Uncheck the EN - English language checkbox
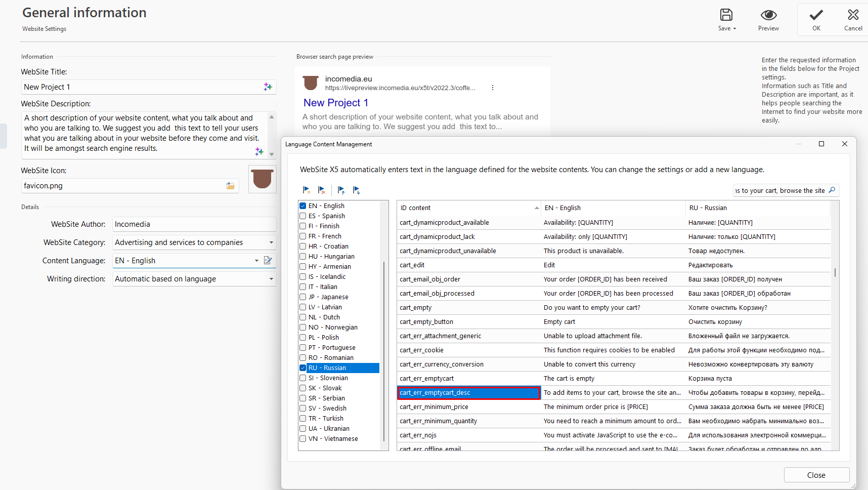This screenshot has width=868, height=490. coord(303,206)
